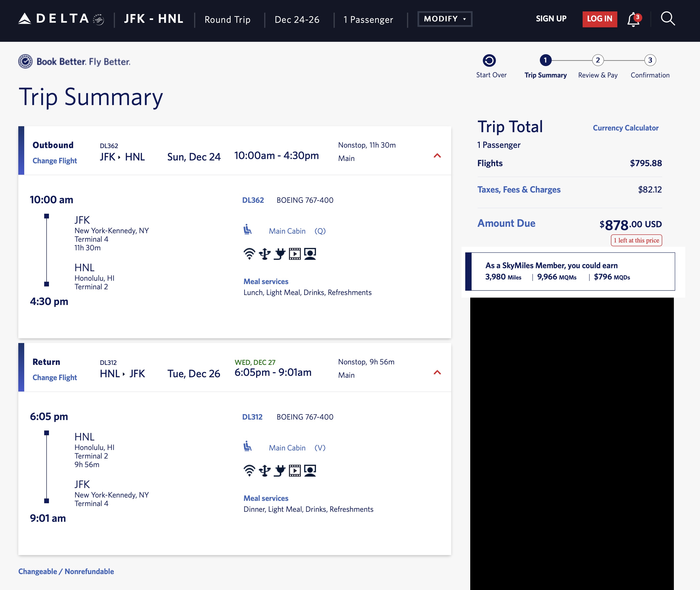Screen dimensions: 700x590
Task: Click the return personal video entertainment icon
Action: [x=294, y=471]
